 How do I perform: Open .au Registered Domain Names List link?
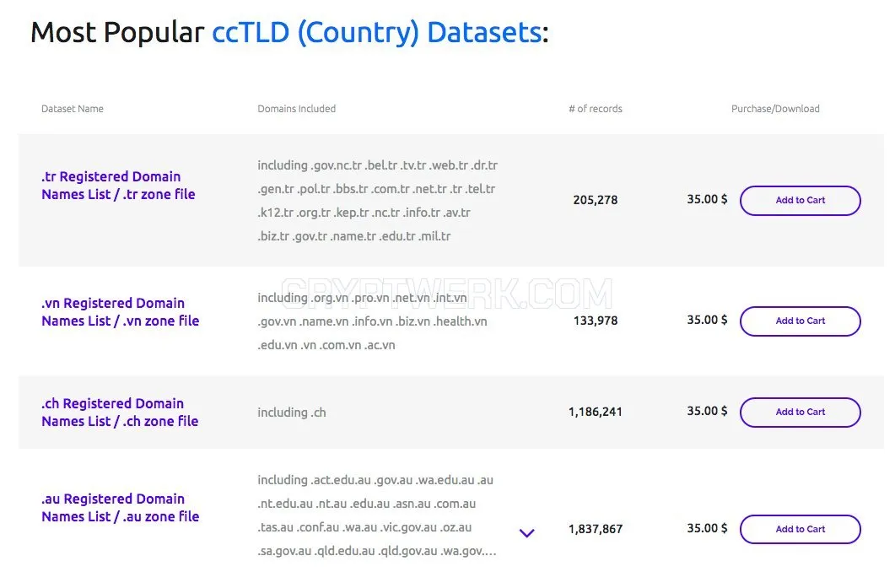click(x=120, y=508)
